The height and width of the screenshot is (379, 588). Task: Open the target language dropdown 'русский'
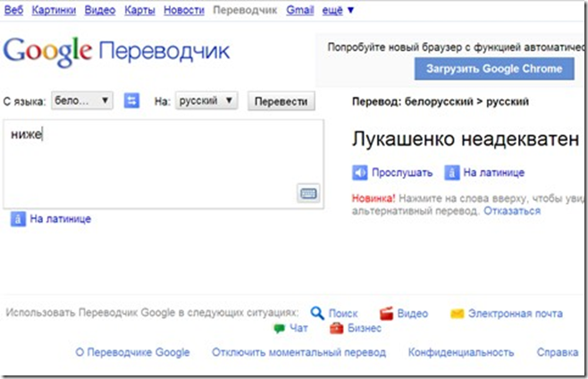click(206, 101)
